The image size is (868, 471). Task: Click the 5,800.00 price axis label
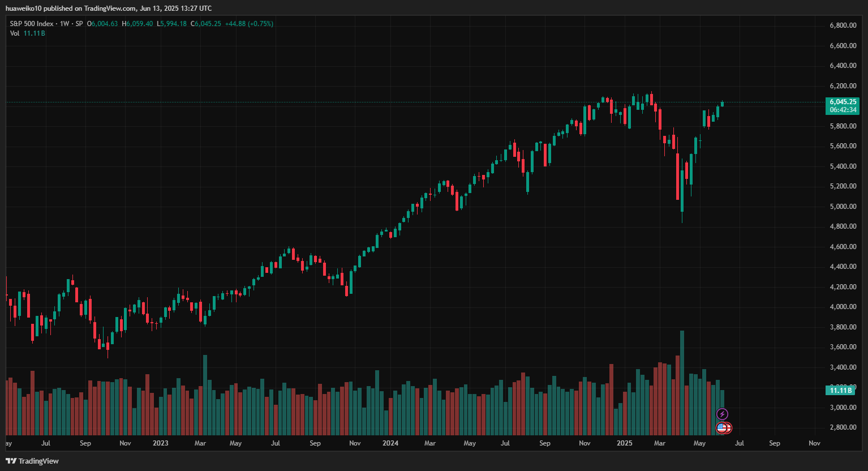[x=843, y=126]
